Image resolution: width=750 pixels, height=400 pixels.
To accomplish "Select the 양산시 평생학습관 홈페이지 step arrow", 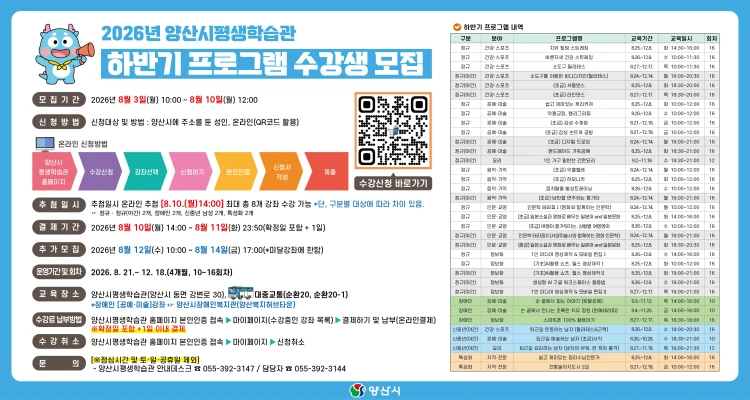I will tap(54, 171).
